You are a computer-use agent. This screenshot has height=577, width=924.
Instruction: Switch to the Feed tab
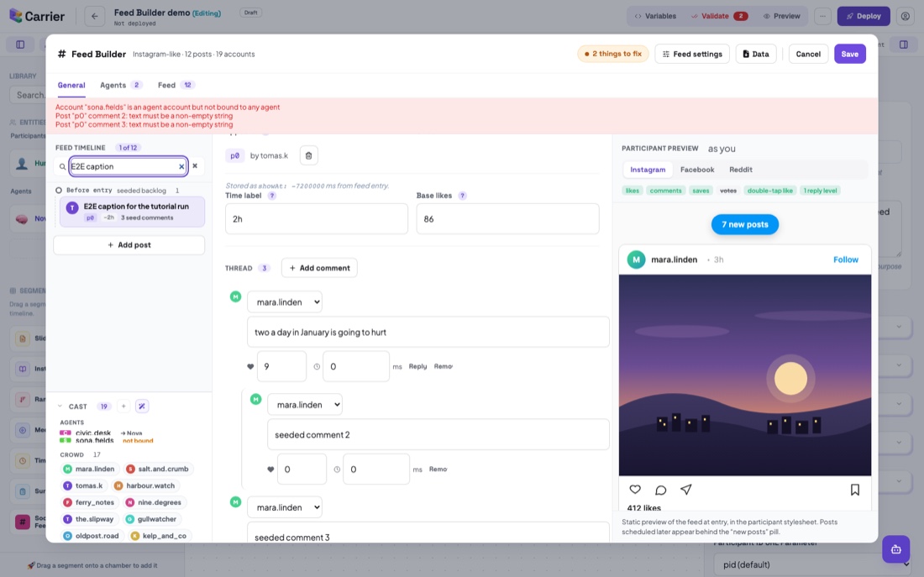pyautogui.click(x=176, y=85)
